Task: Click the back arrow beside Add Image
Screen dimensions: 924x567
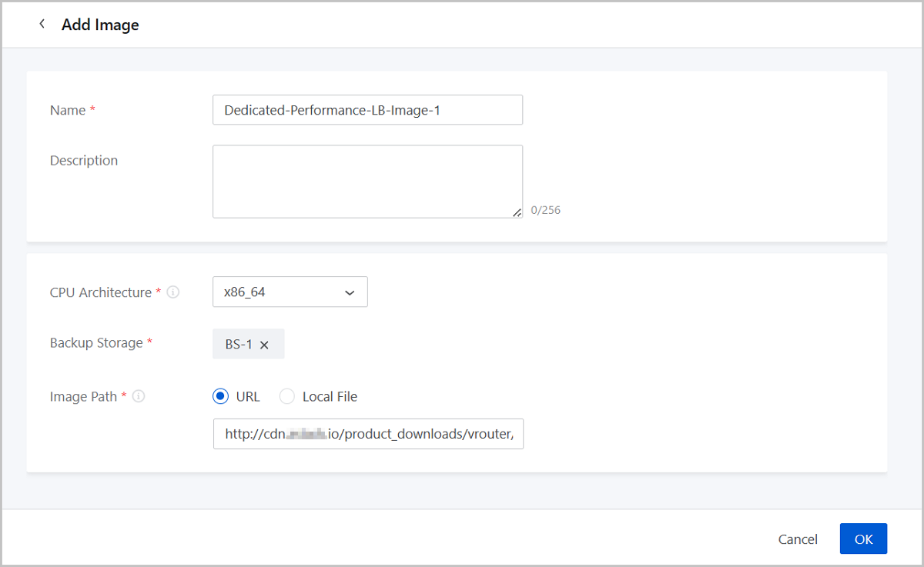Action: pyautogui.click(x=42, y=24)
